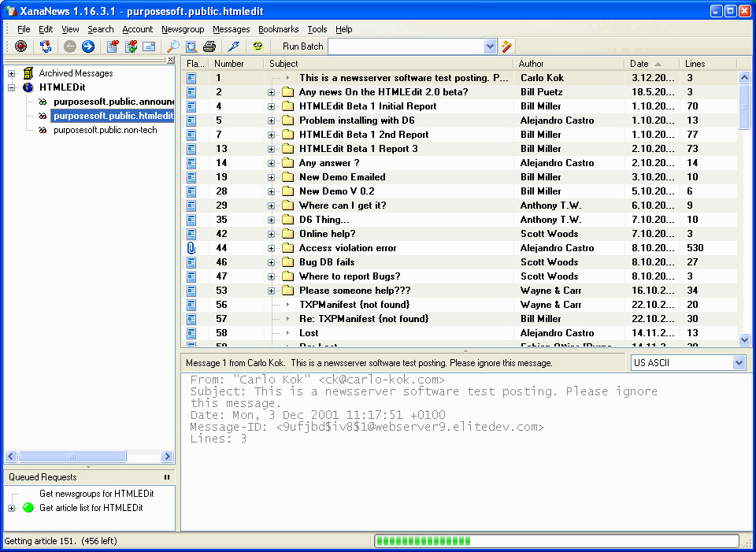The width and height of the screenshot is (756, 552).
Task: Click the Archived Messages filing cabinet icon
Action: tap(28, 73)
